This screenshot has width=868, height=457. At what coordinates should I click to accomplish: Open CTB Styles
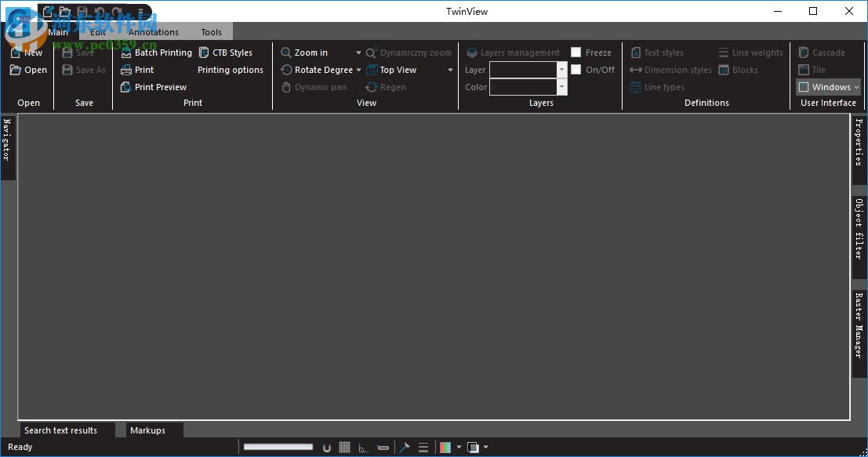coord(231,53)
